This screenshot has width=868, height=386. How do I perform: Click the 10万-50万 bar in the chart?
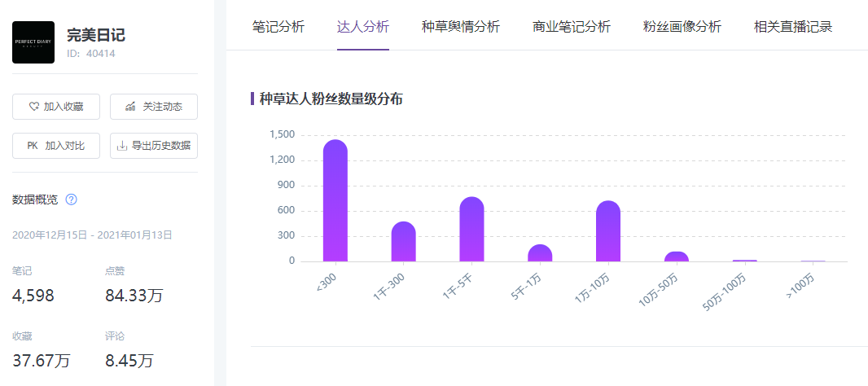click(677, 257)
